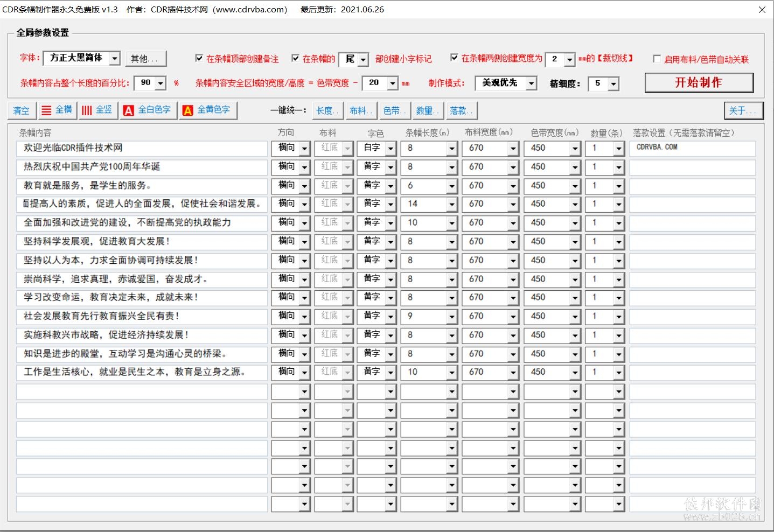Click the 全面加强和改进党的建设 content field
774x532 pixels.
coord(142,223)
